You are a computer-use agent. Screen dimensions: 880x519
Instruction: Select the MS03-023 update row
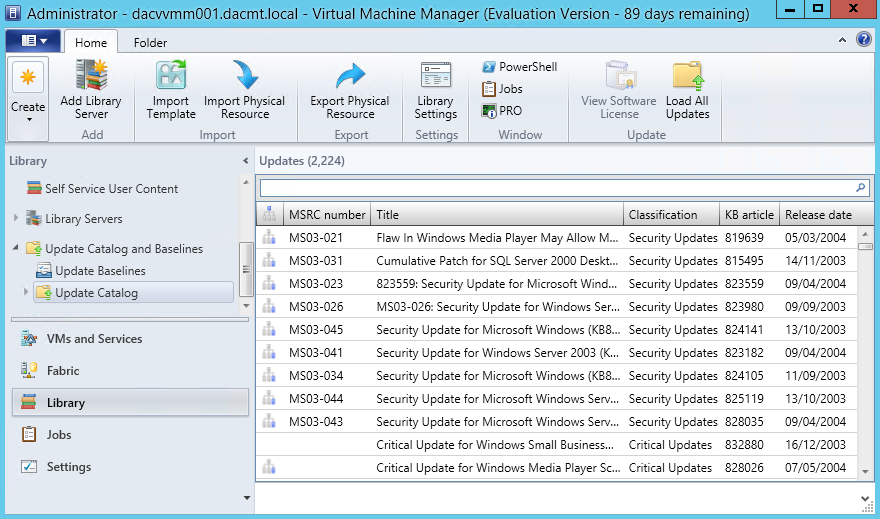557,284
